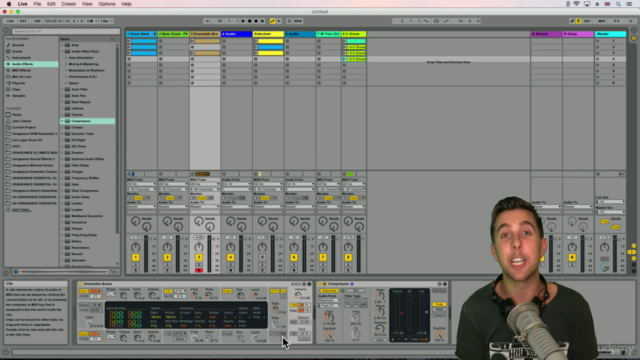640x360 pixels.
Task: Select the Drum Rack track header
Action: tap(141, 34)
